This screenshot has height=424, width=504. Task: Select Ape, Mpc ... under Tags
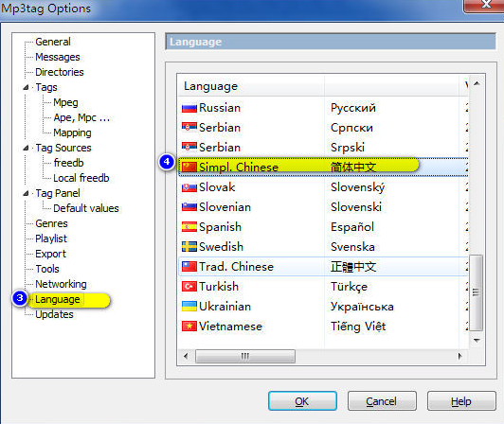click(x=81, y=117)
